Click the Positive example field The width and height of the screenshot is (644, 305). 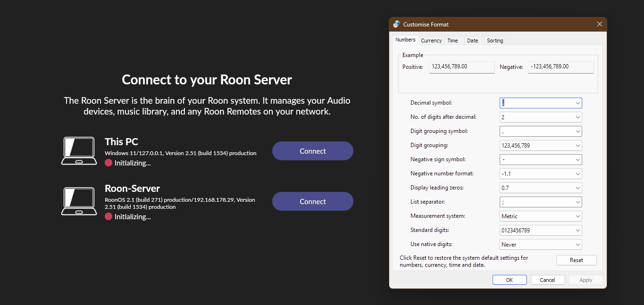click(x=462, y=67)
